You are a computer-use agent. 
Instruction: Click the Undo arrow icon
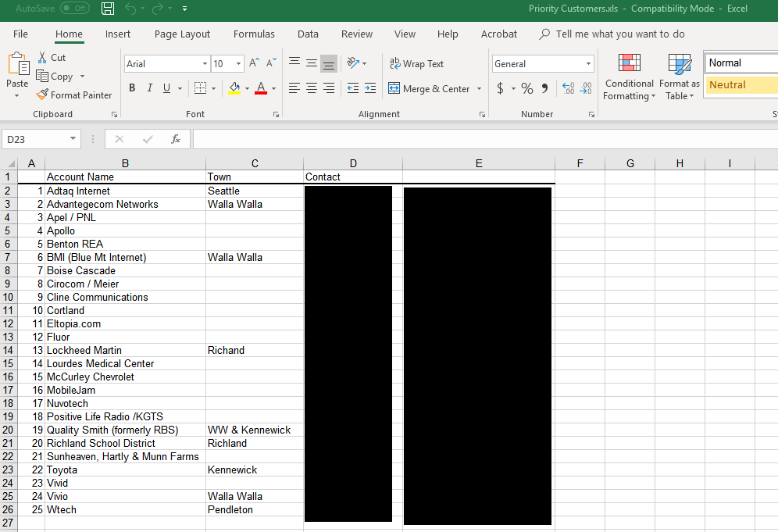point(130,9)
